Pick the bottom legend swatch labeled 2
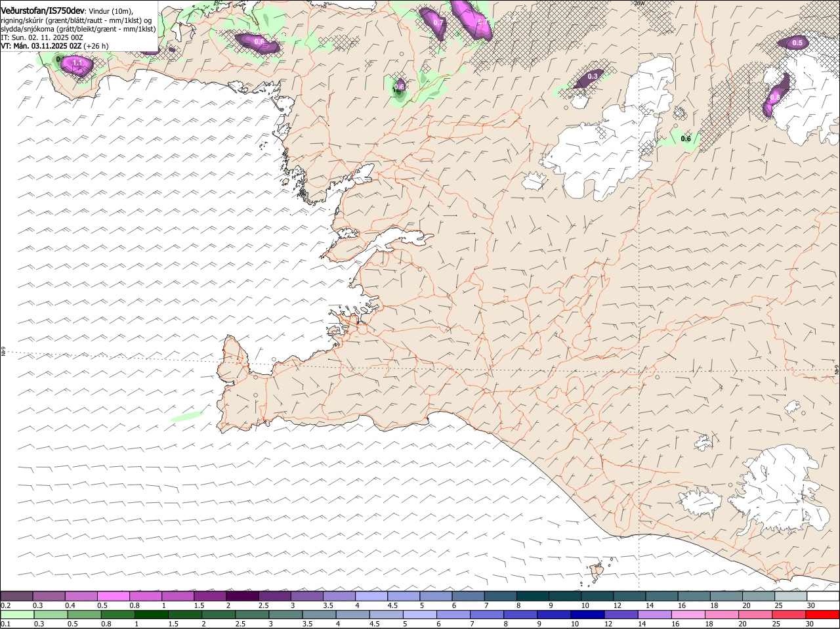Screen dimensions: 840x629 tap(218, 615)
